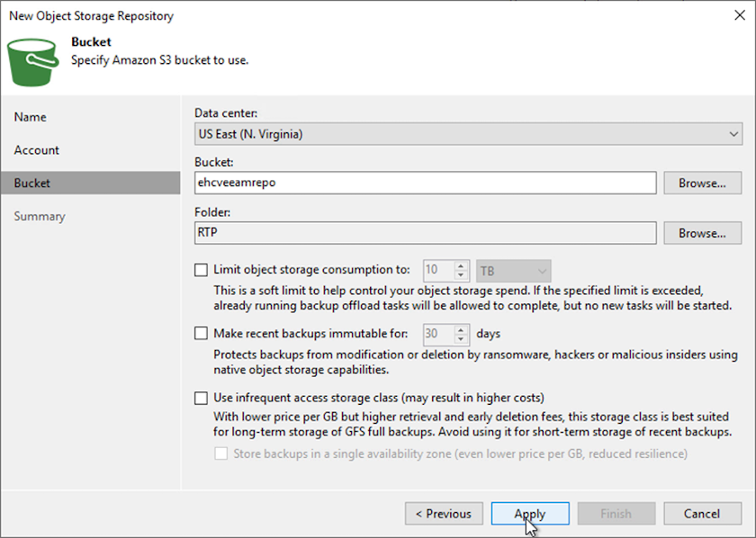Cancel the repository wizard
Screen dimensions: 756x538
[701, 514]
